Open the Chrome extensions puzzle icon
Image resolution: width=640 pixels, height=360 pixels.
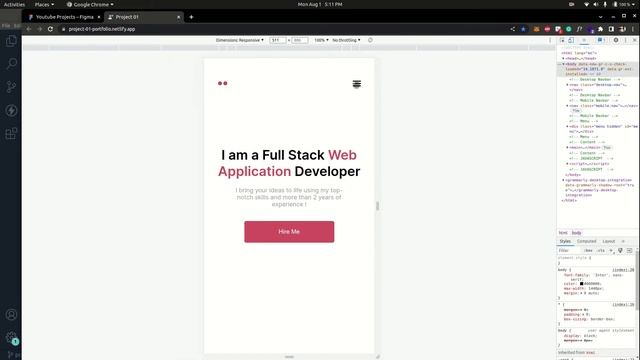pyautogui.click(x=600, y=29)
